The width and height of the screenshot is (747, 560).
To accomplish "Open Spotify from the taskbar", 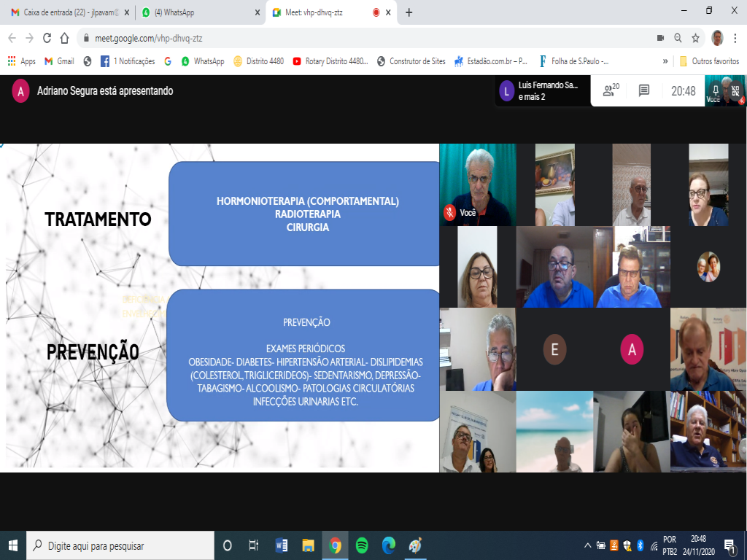I will 362,545.
